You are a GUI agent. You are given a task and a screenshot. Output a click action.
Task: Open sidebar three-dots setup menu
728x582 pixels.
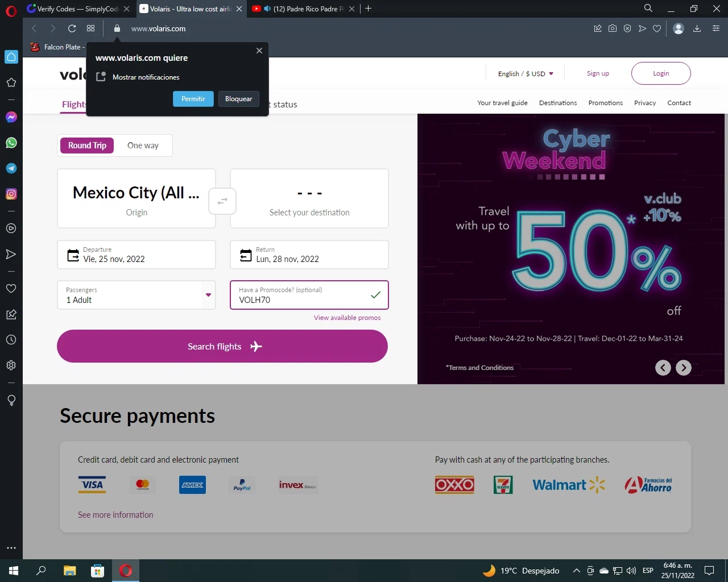tap(11, 548)
